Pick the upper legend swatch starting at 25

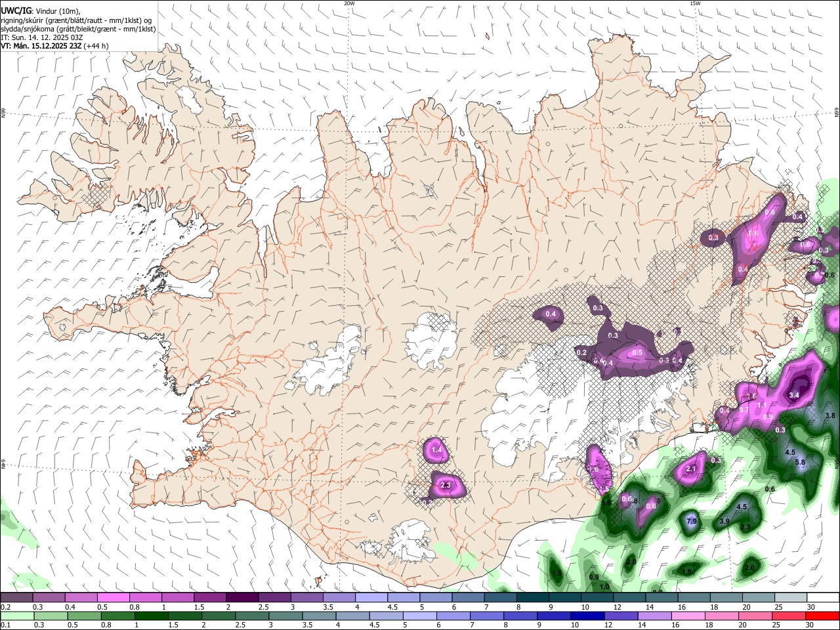[x=790, y=598]
